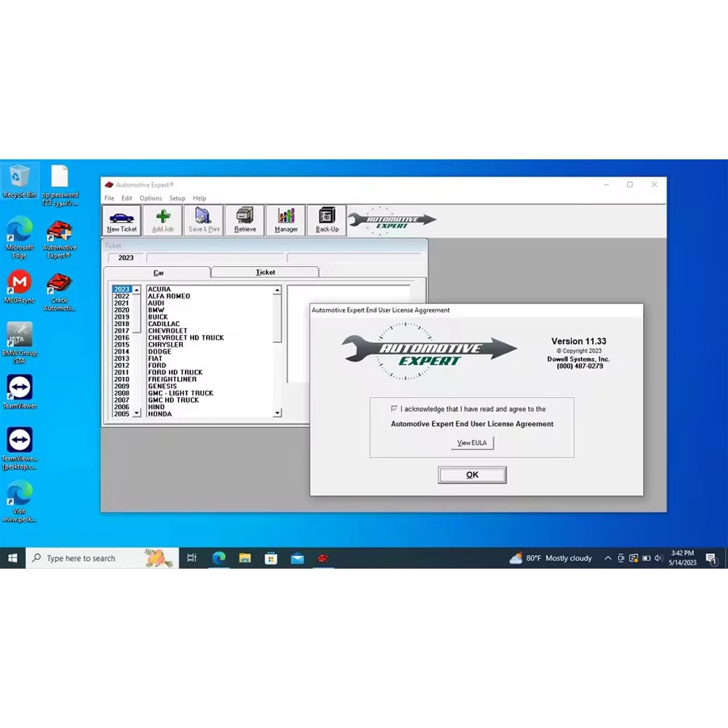Select the Crack Automotive desktop icon
Viewport: 728px width, 728px height.
click(59, 292)
